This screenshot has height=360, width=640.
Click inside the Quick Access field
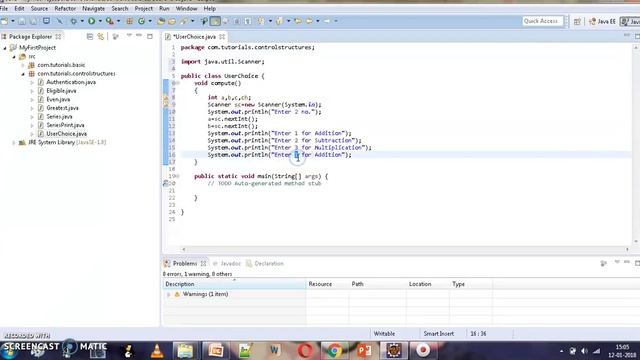pyautogui.click(x=542, y=21)
